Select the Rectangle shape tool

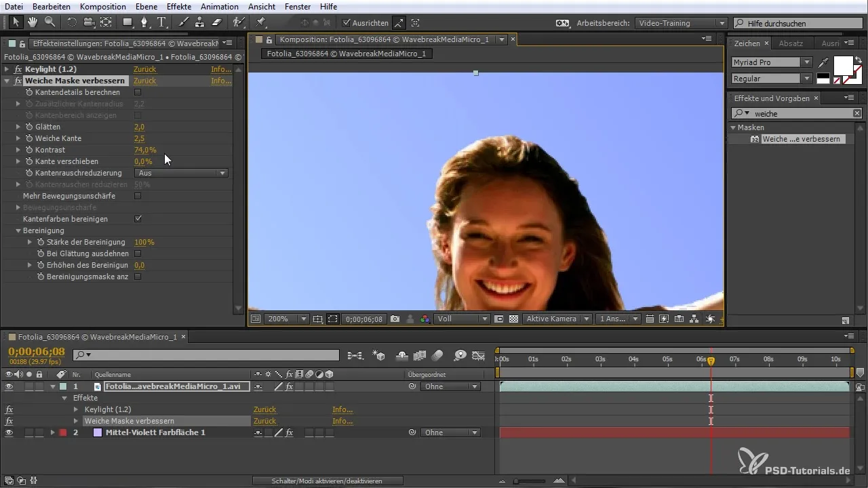coord(127,22)
